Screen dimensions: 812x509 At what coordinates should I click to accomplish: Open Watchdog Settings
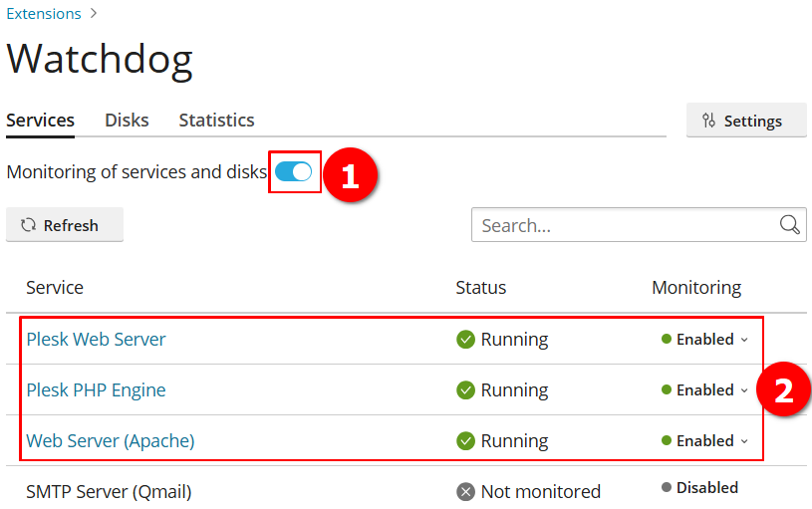(746, 121)
